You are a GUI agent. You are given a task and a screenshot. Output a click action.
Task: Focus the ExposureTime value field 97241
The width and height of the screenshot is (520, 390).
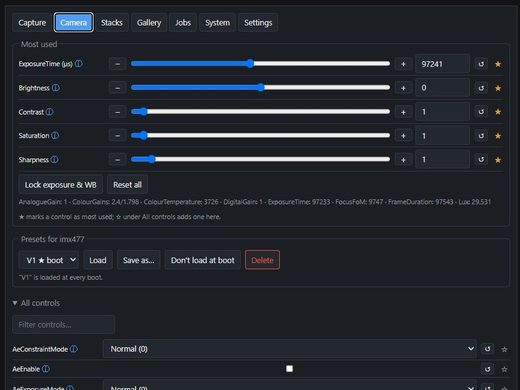pos(442,64)
